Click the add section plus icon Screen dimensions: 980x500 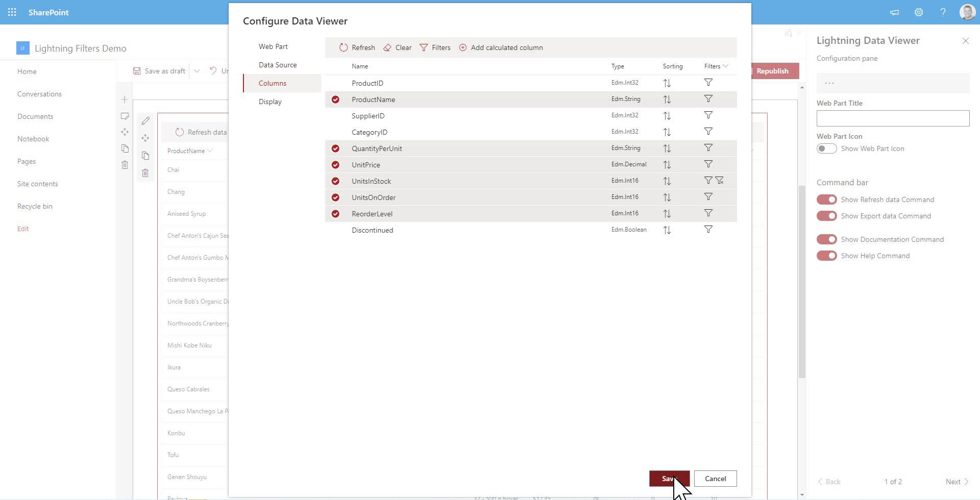pyautogui.click(x=125, y=99)
